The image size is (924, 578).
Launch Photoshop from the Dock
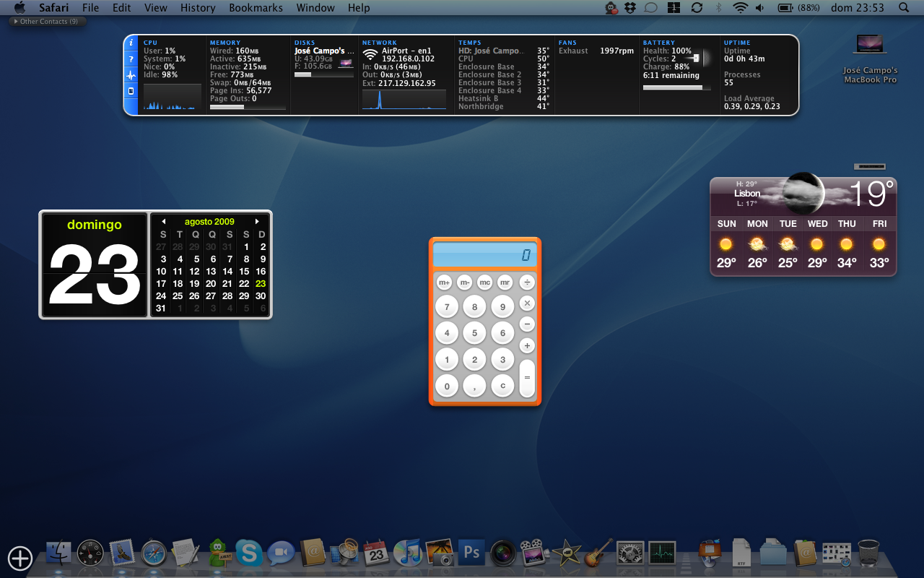tap(471, 553)
